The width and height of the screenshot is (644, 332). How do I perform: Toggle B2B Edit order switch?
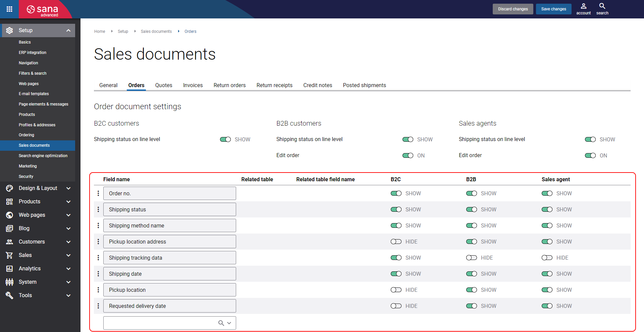tap(408, 155)
